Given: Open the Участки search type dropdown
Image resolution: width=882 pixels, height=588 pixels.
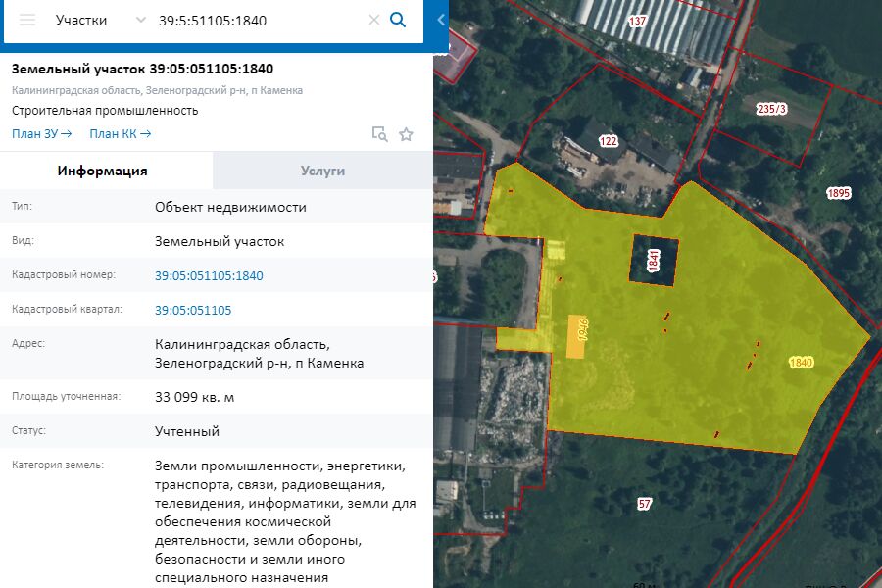Looking at the screenshot, I should click(100, 21).
